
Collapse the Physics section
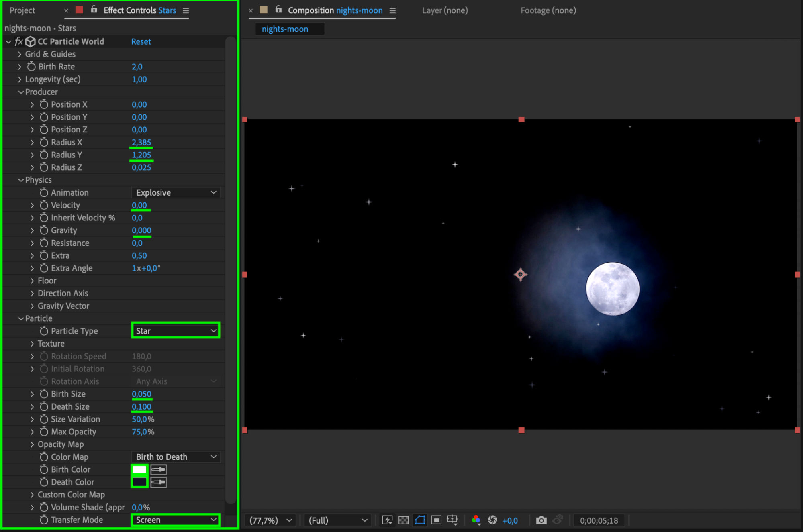click(x=21, y=180)
